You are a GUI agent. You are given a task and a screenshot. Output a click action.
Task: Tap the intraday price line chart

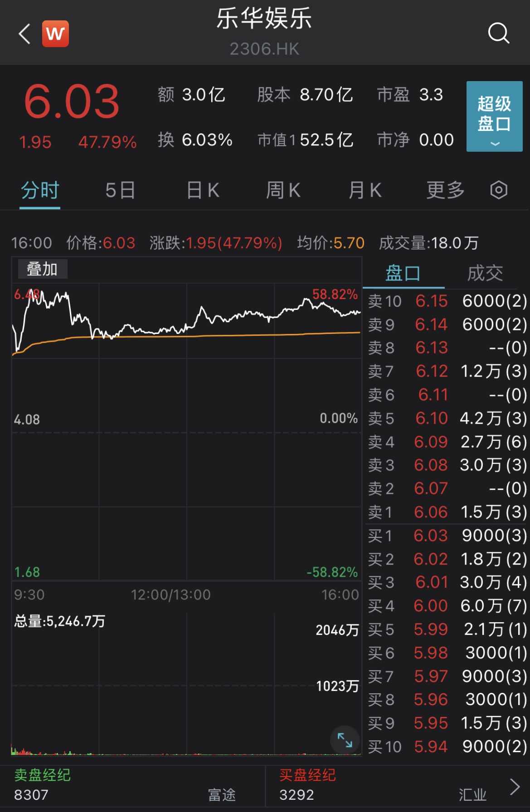pos(186,431)
